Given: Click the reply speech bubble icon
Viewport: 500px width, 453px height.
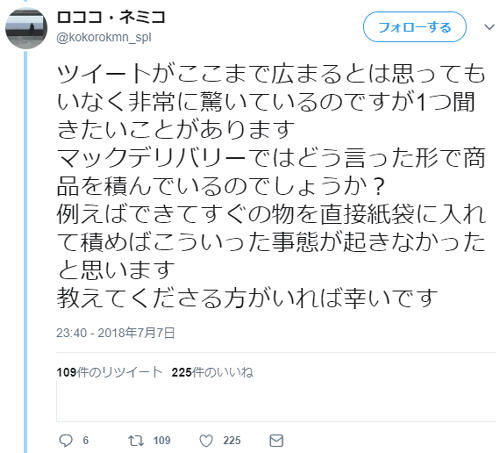Looking at the screenshot, I should [x=65, y=440].
